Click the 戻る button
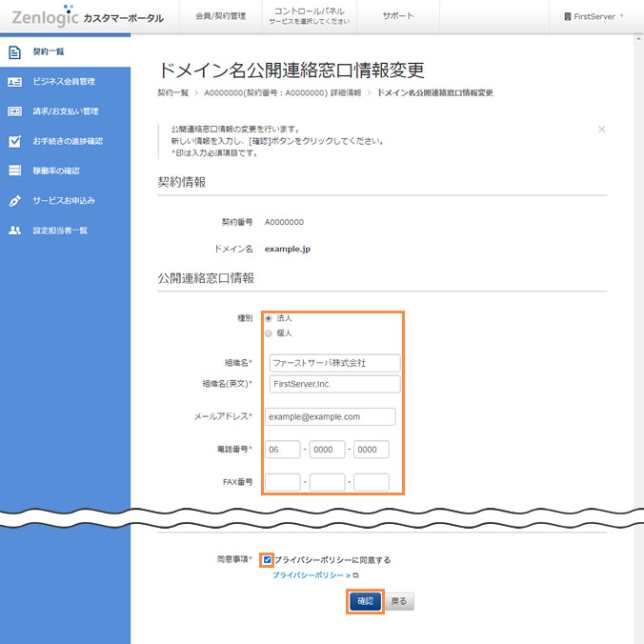This screenshot has height=644, width=644. click(399, 601)
